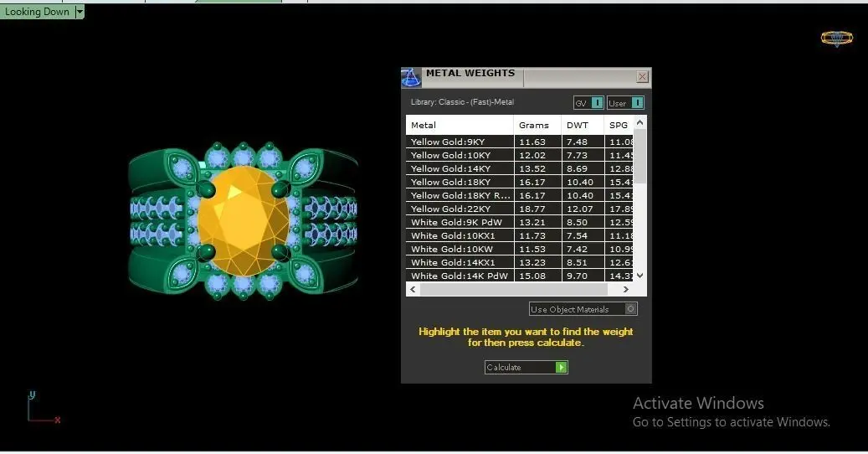The height and width of the screenshot is (454, 868).
Task: Select the Yellow Gold:9KY row
Action: (519, 142)
